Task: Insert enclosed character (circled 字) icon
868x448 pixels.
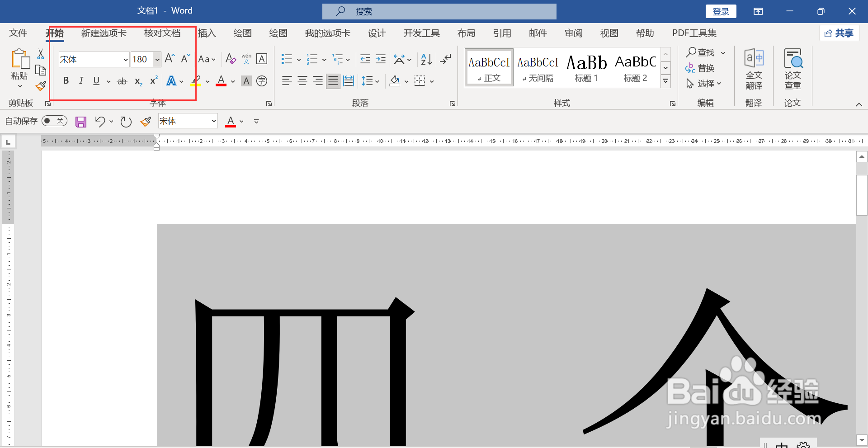Action: click(262, 81)
